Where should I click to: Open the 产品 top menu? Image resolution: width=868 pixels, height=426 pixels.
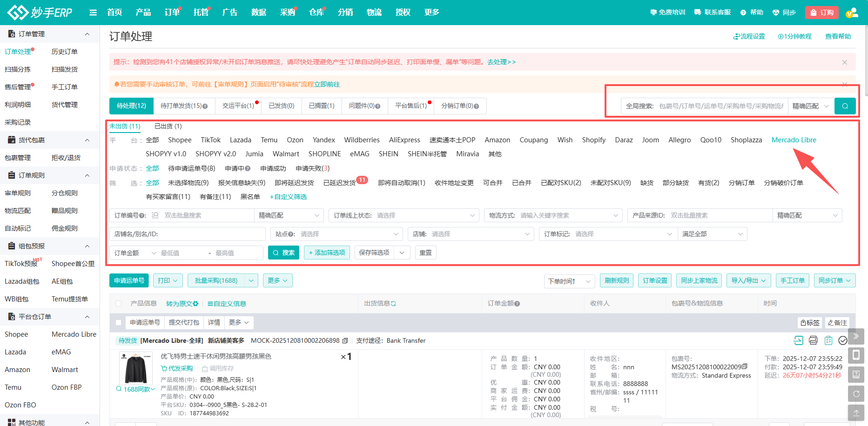coord(143,13)
